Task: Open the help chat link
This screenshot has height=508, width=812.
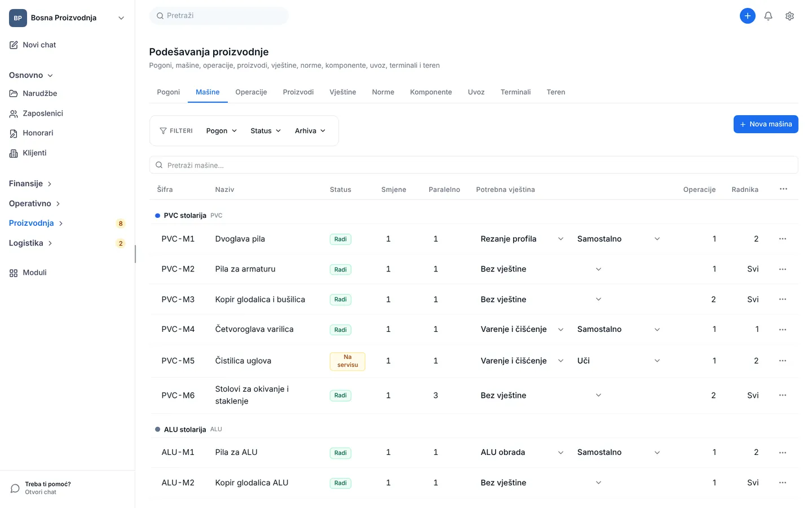Action: point(41,488)
